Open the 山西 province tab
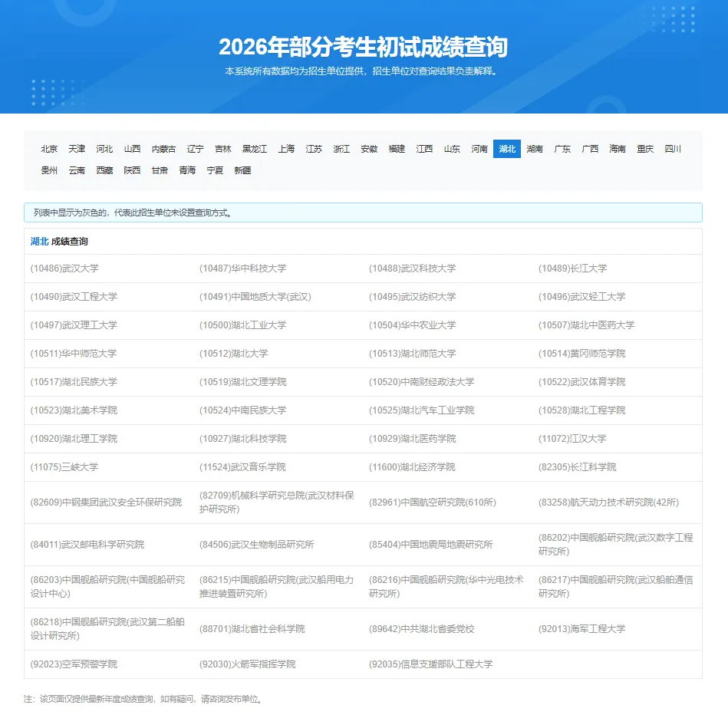Screen dimensions: 728x715 click(x=132, y=149)
